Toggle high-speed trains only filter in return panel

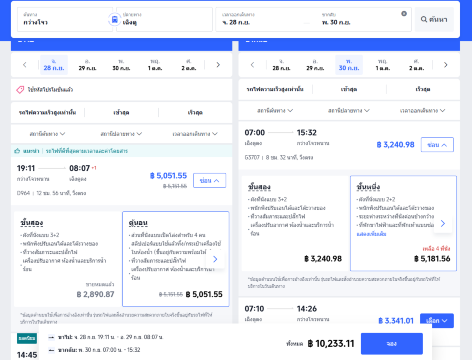[275, 89]
